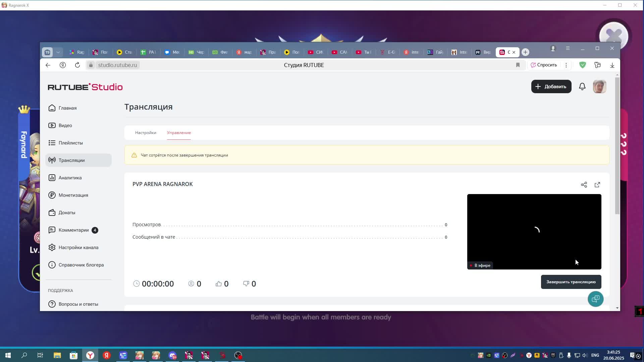The image size is (644, 362).
Task: Open the address bar three-dot menu
Action: pos(566,65)
